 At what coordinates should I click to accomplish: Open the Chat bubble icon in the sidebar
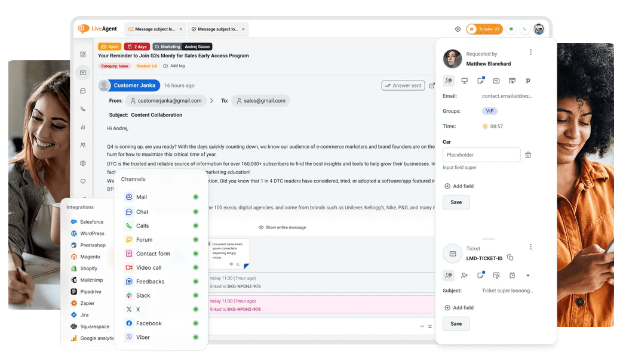82,91
